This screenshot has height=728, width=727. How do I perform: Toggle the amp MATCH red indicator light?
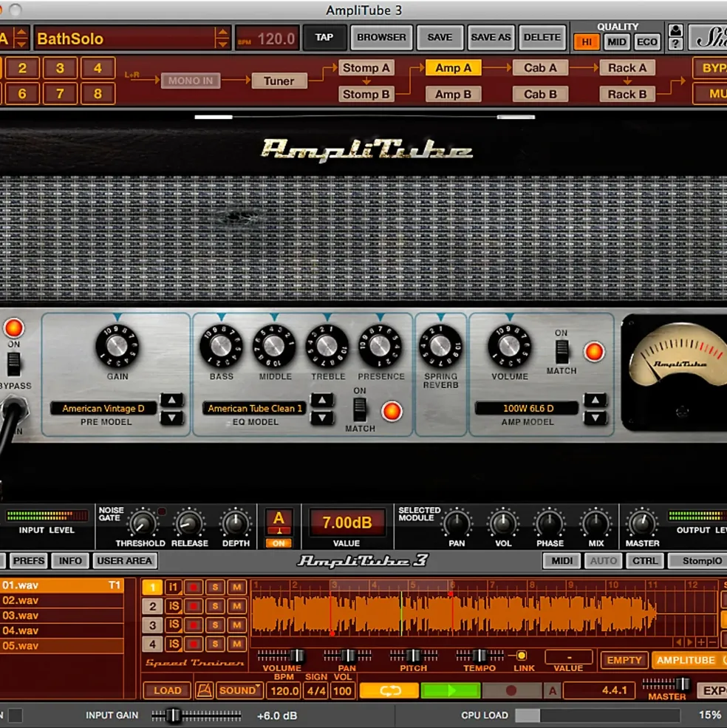tap(594, 352)
